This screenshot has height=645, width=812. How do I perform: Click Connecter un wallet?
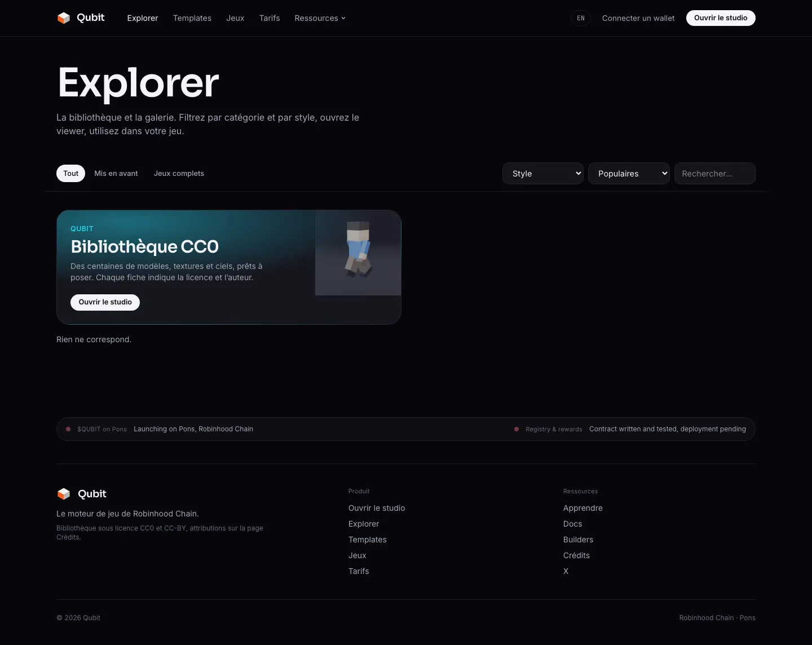(638, 18)
